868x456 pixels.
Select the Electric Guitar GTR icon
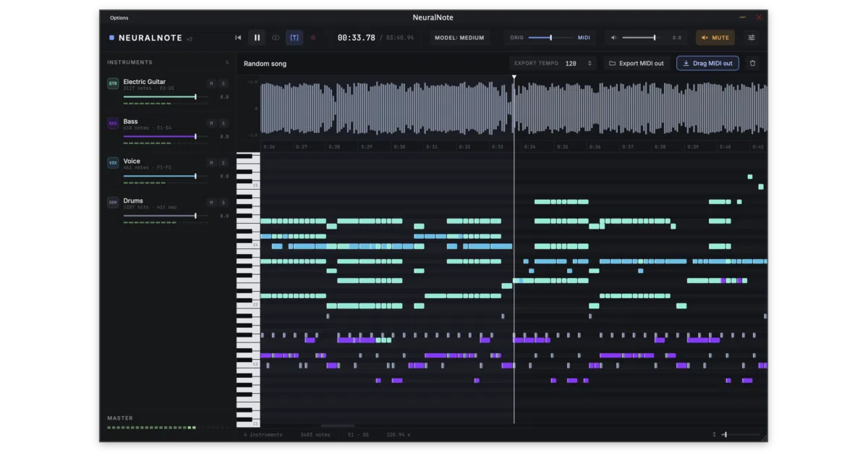pyautogui.click(x=113, y=84)
